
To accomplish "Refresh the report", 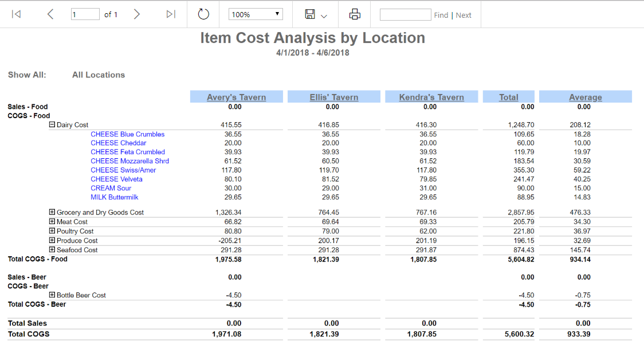I will (x=203, y=14).
